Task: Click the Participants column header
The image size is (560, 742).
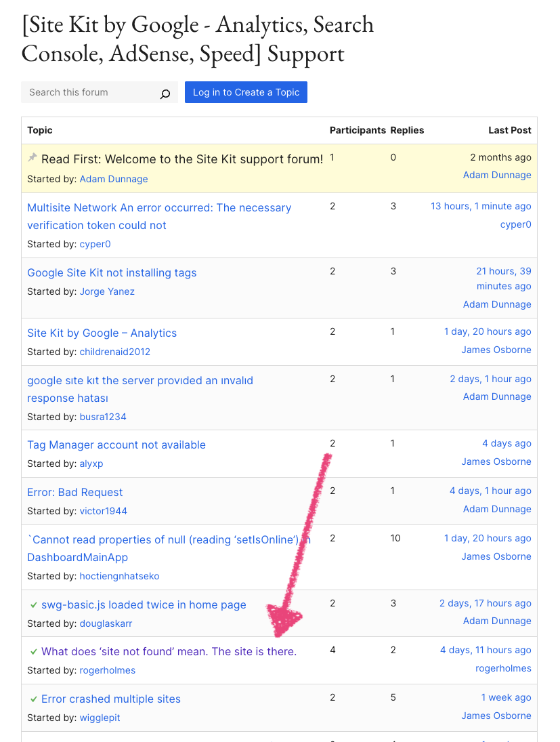Action: [358, 131]
